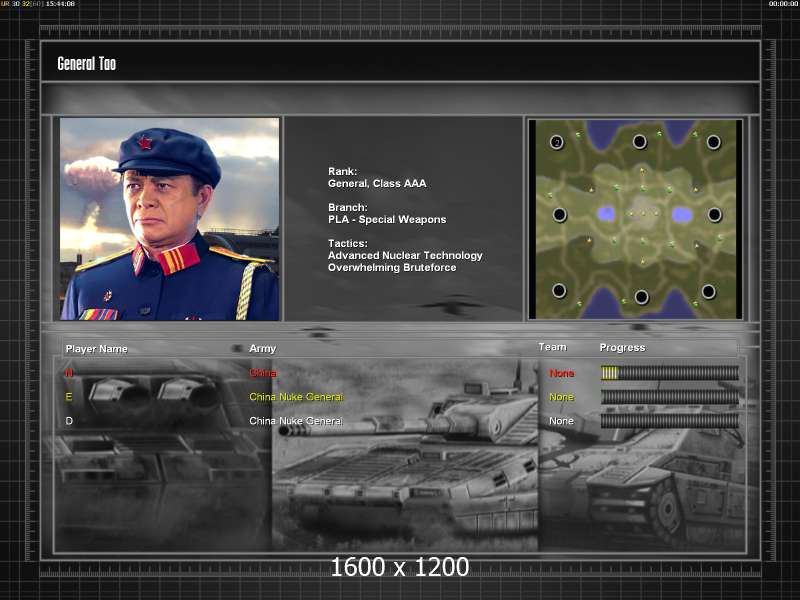Click player D's empty progress bar

coord(669,421)
